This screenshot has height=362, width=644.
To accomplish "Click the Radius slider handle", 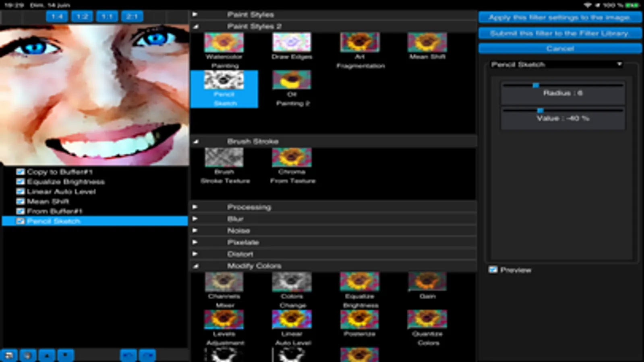I will point(536,85).
